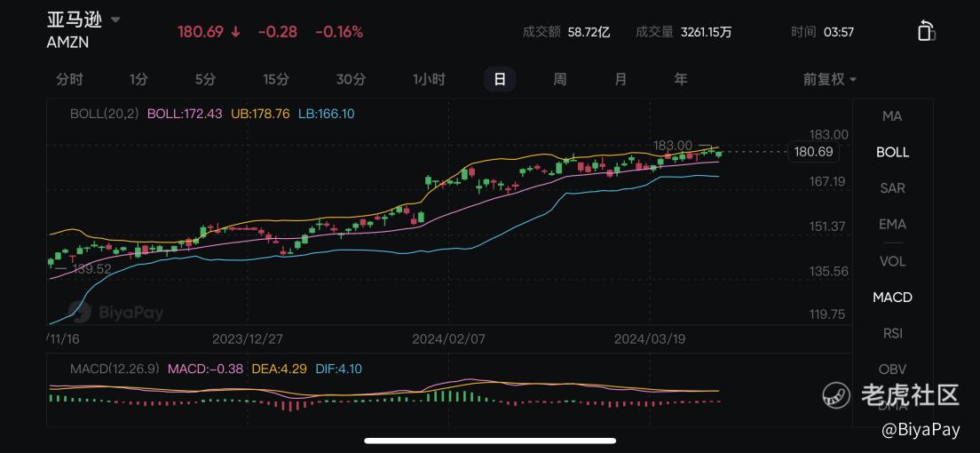980x453 pixels.
Task: Click the 2024/02/07 date axis label
Action: point(448,339)
